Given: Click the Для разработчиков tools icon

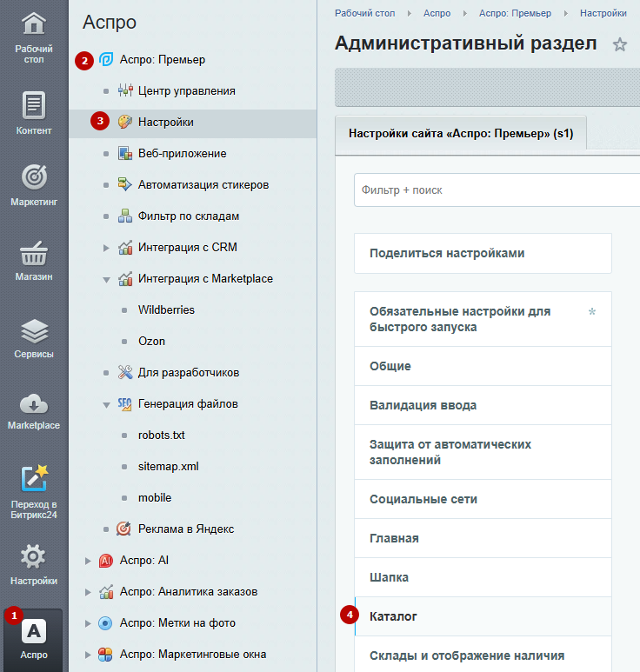Looking at the screenshot, I should (x=125, y=372).
